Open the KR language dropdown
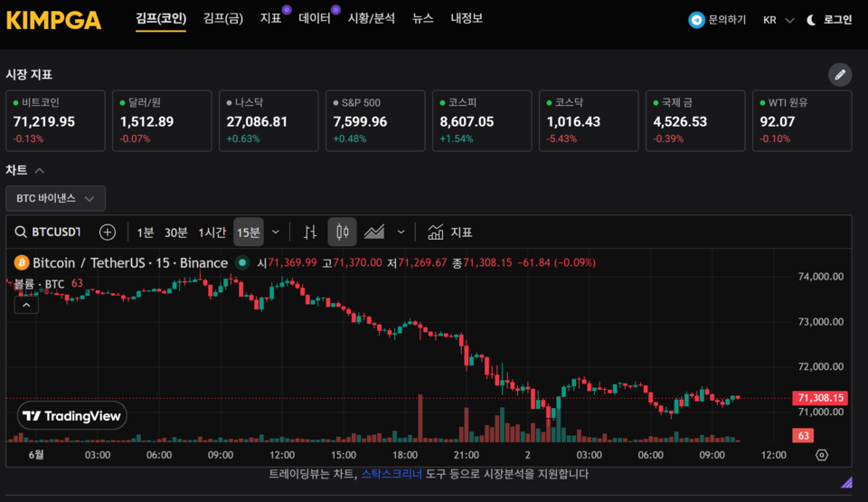This screenshot has height=502, width=868. point(778,20)
